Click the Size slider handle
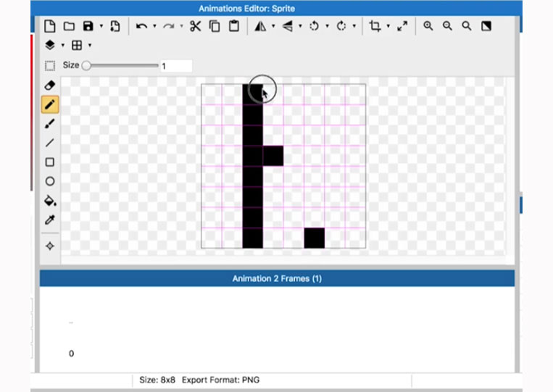The height and width of the screenshot is (392, 553). tap(86, 65)
